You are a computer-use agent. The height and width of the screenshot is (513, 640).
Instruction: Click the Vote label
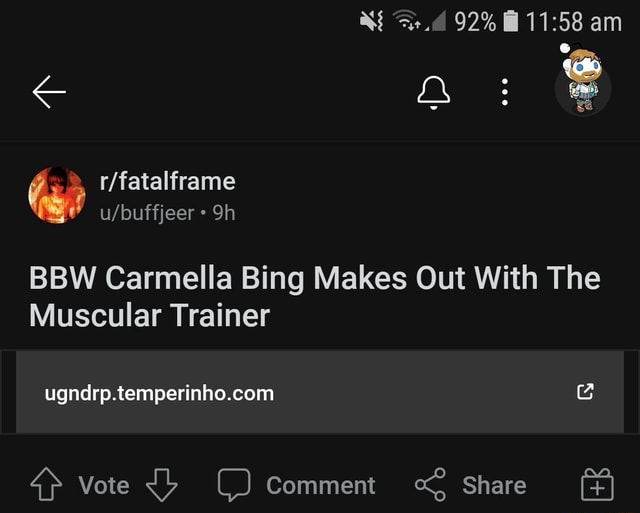pos(104,485)
